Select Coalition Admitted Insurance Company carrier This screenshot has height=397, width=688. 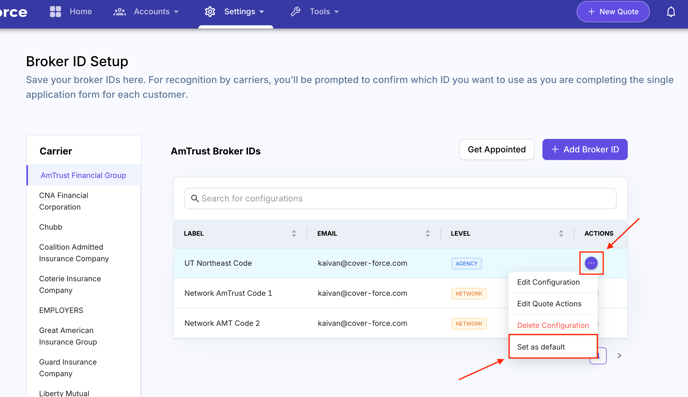pyautogui.click(x=74, y=253)
